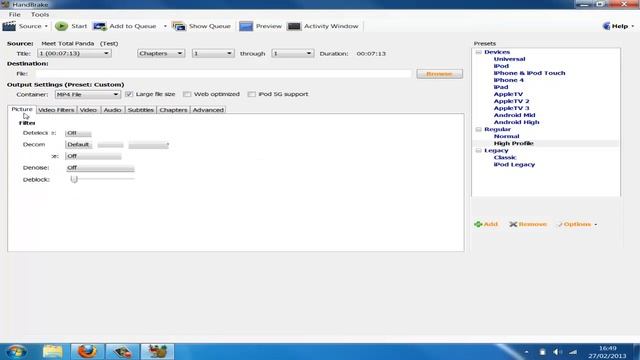Viewport: 640px width, 360px height.
Task: Switch to the Advanced tab
Action: 208,110
